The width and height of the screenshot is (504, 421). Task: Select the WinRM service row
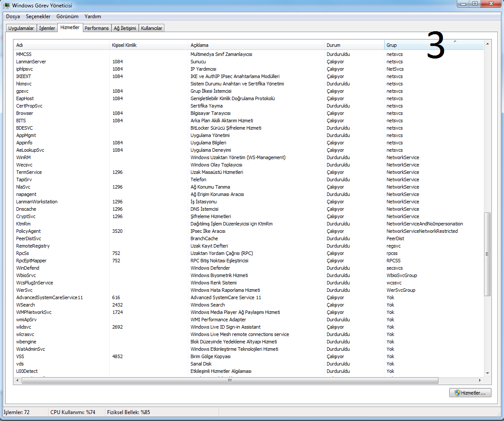pos(249,158)
